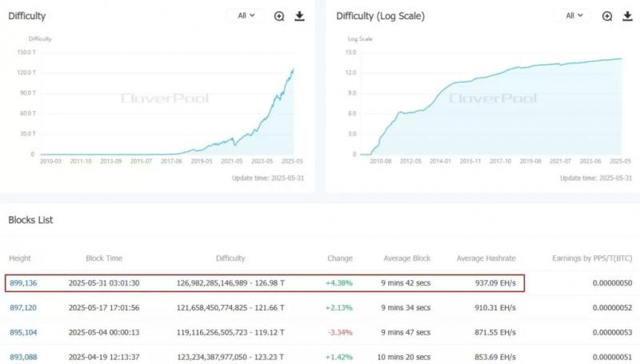Download the Difficulty chart data
Image resolution: width=640 pixels, height=364 pixels.
click(299, 16)
